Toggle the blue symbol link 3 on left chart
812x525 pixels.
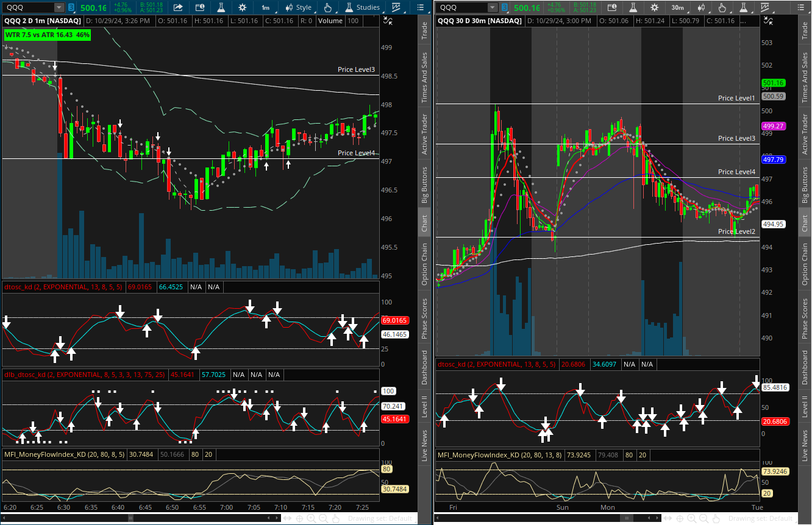coord(71,7)
